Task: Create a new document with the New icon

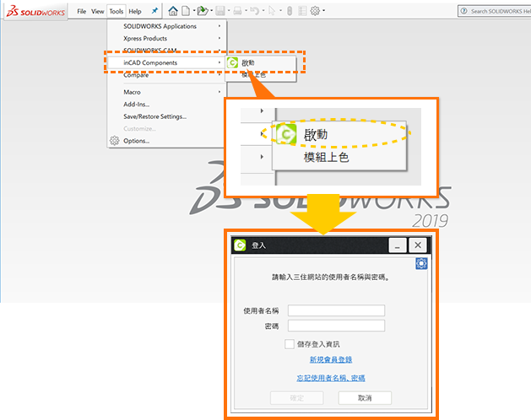Action: pos(186,11)
